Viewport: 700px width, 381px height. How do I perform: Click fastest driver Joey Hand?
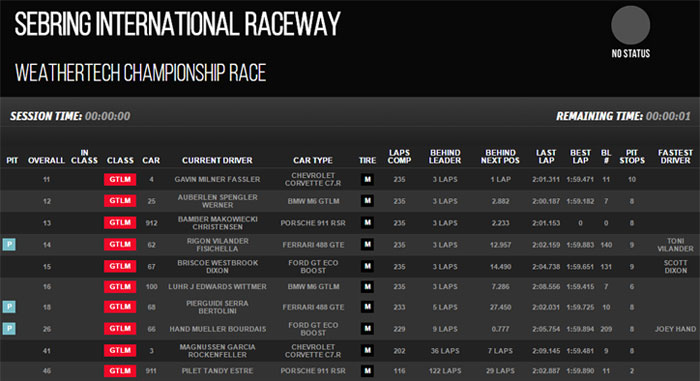675,329
